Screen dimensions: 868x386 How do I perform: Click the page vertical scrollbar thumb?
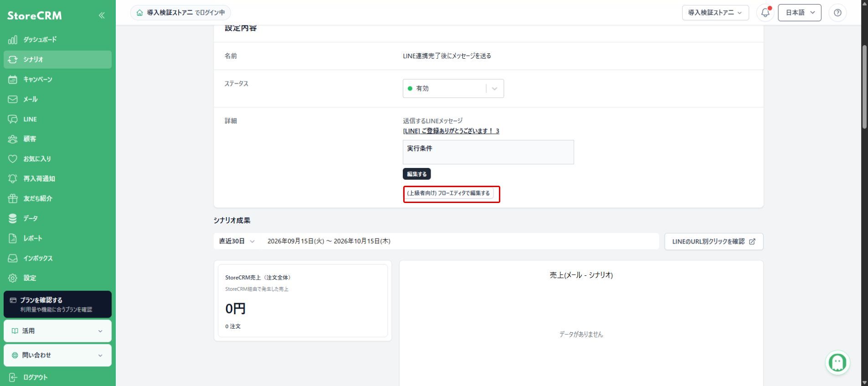(x=864, y=86)
